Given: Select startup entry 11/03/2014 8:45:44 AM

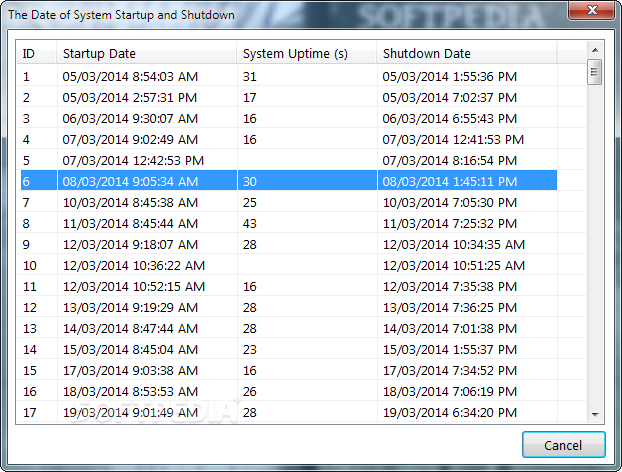Looking at the screenshot, I should pos(130,224).
